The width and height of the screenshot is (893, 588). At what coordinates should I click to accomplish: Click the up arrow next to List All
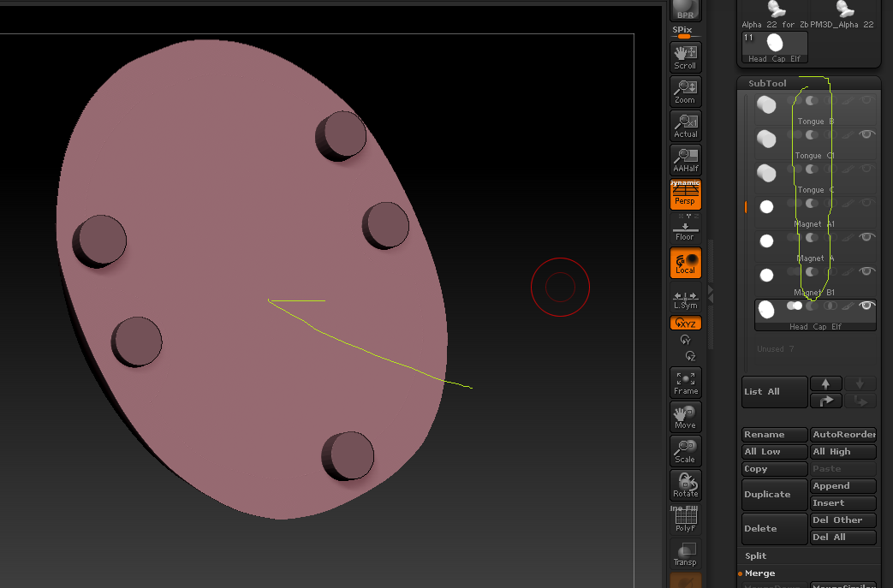point(826,383)
